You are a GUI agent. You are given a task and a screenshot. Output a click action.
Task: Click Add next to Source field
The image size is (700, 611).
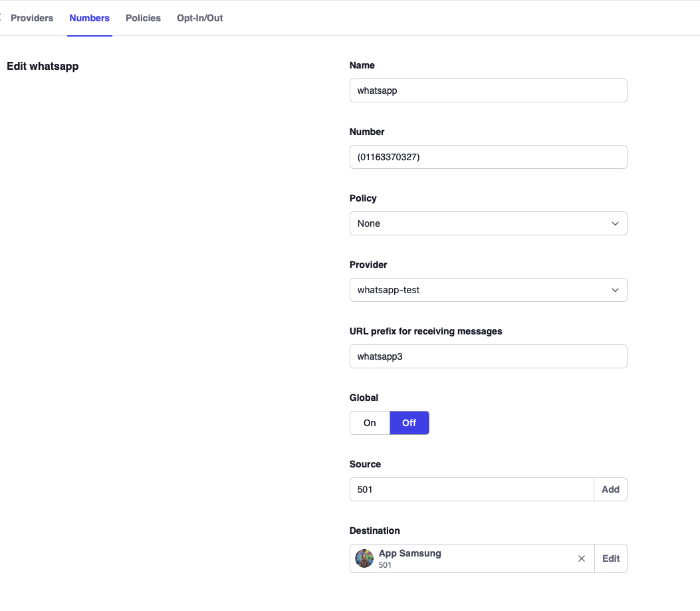pos(610,489)
